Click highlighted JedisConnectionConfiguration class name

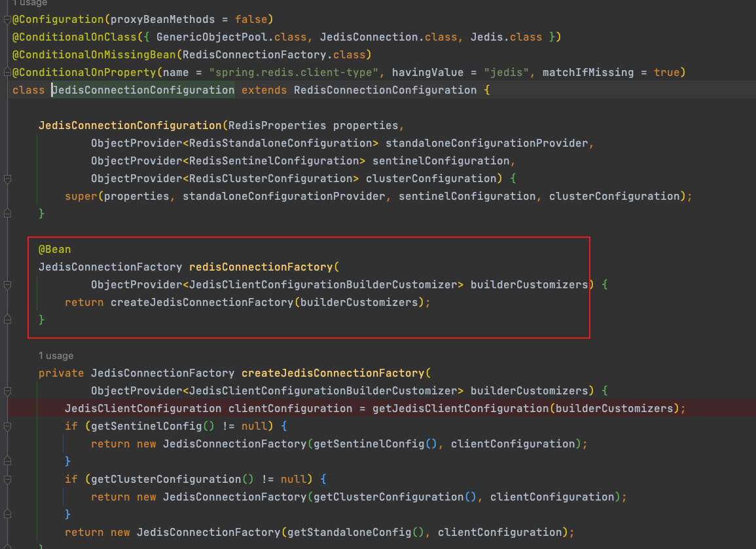coord(143,90)
